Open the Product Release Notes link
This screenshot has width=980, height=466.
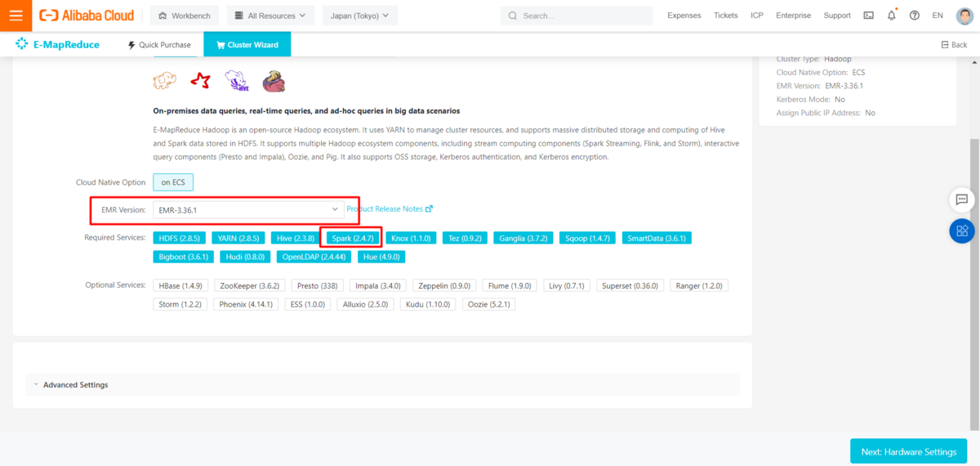point(385,209)
